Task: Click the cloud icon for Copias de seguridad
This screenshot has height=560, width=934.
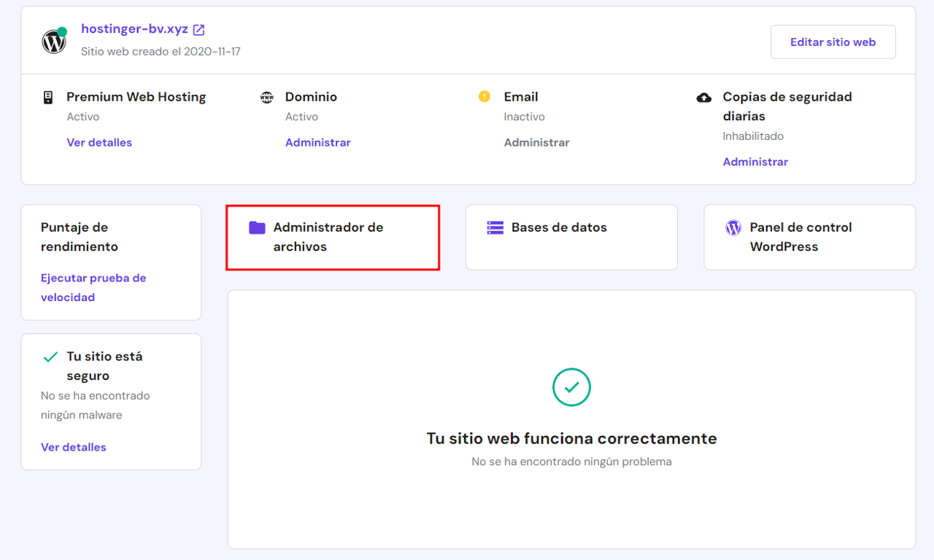Action: (x=703, y=97)
